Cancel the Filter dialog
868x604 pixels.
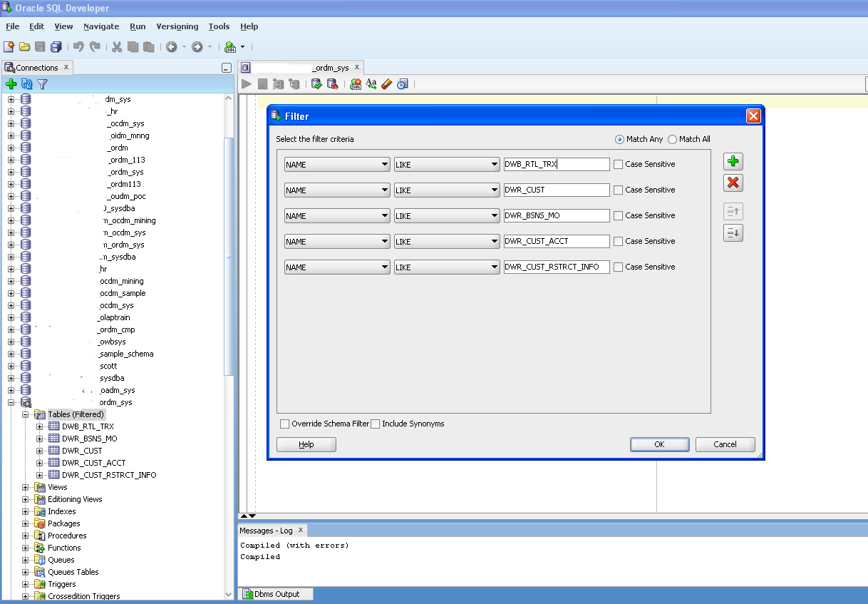click(725, 444)
